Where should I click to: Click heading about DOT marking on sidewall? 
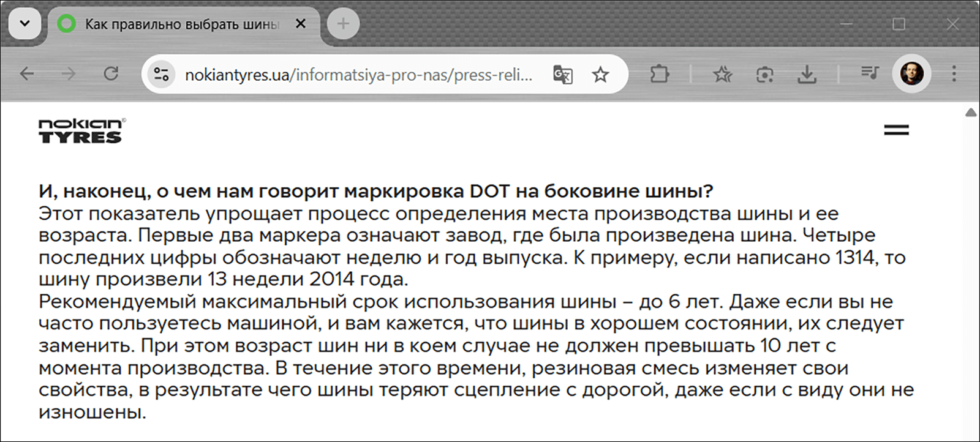pyautogui.click(x=376, y=191)
